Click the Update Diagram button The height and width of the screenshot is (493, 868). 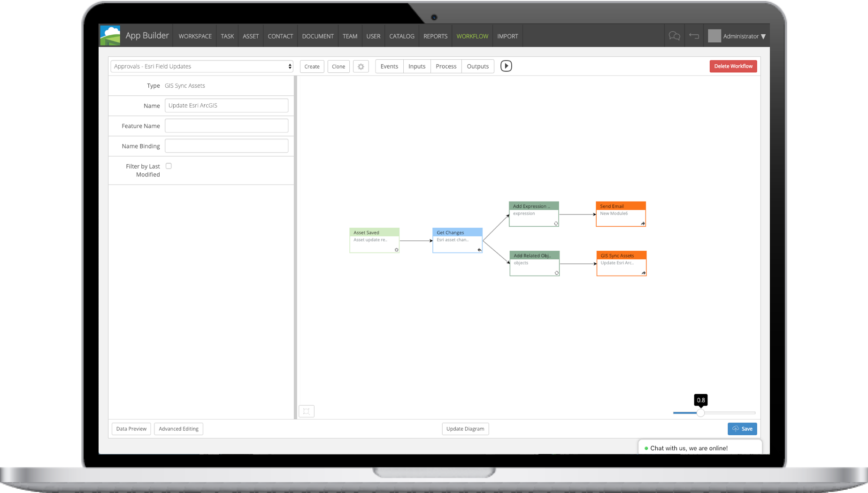point(465,429)
